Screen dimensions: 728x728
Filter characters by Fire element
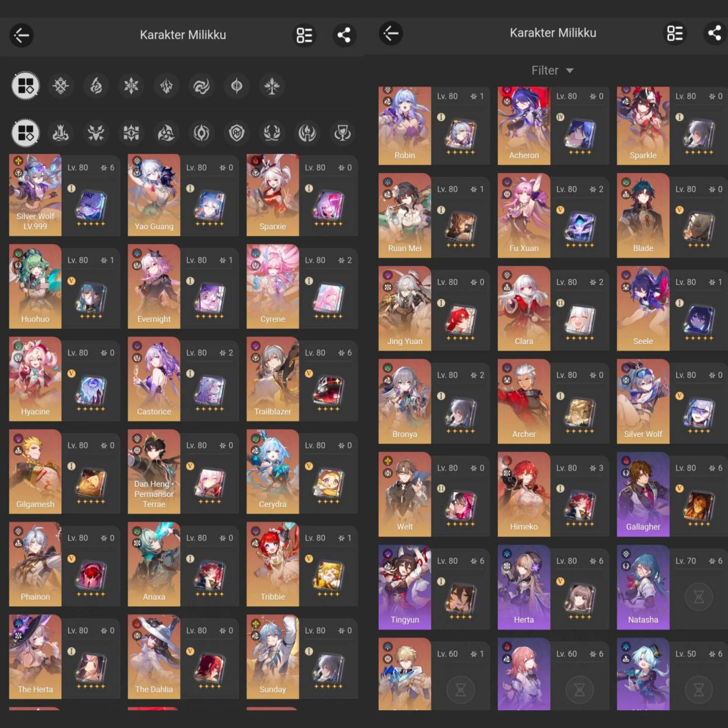tap(96, 86)
